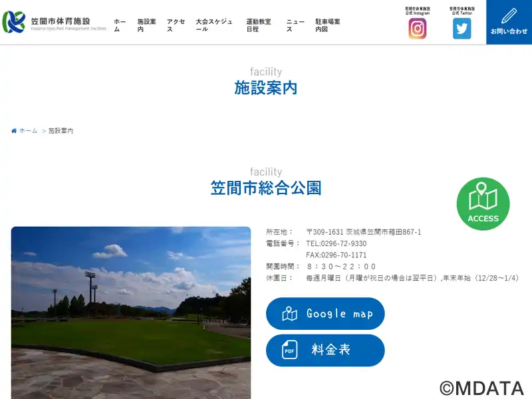Open the 施設案内 navigation menu
Image resolution: width=532 pixels, height=399 pixels.
pyautogui.click(x=146, y=25)
